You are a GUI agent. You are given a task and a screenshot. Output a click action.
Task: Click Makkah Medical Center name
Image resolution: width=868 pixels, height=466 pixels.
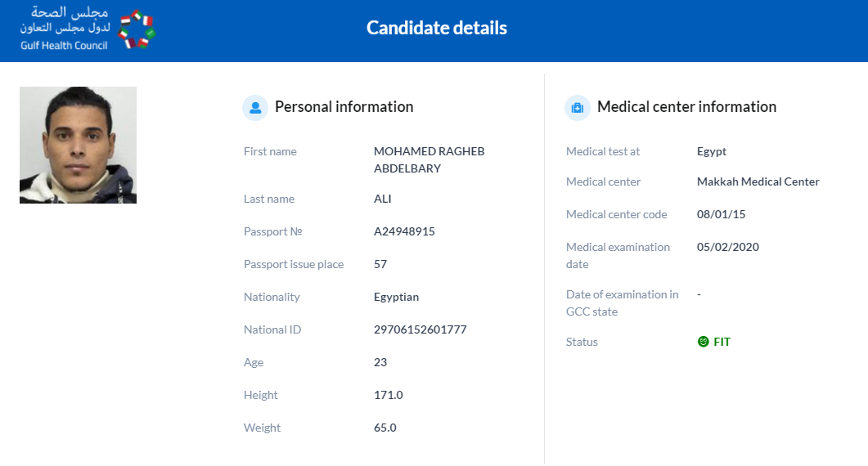pos(758,181)
